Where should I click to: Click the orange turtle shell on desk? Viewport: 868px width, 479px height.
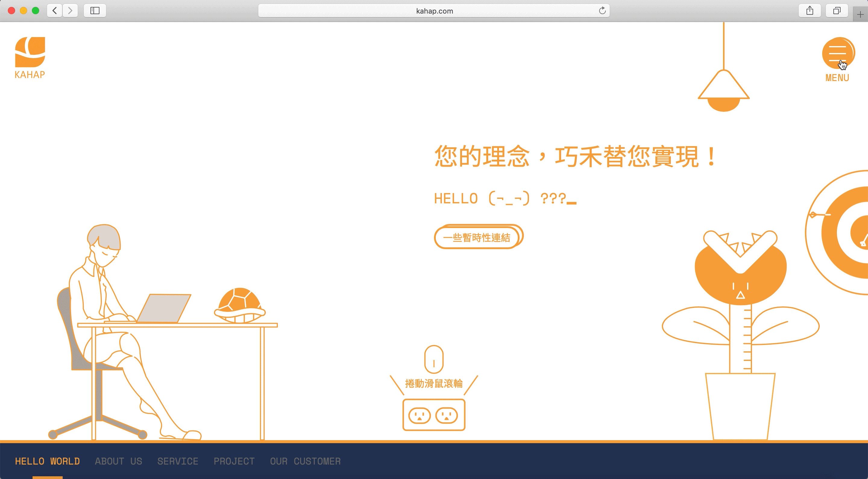point(240,305)
